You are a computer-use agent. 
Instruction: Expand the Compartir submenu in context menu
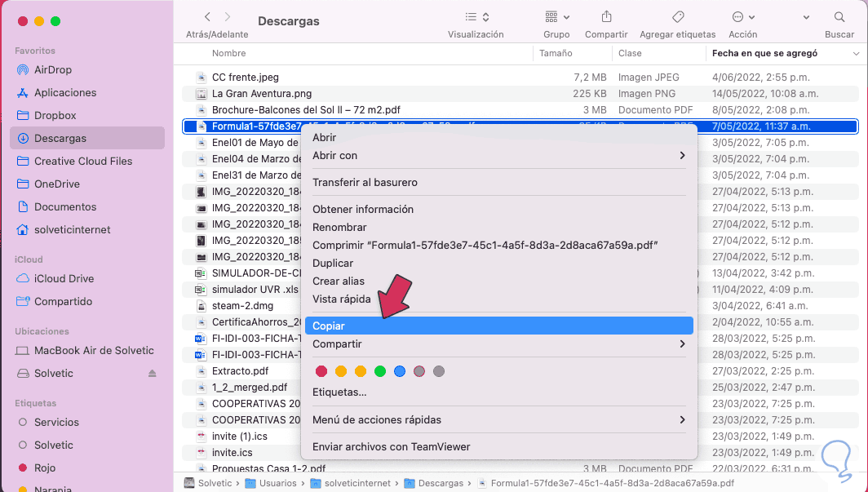coord(498,344)
